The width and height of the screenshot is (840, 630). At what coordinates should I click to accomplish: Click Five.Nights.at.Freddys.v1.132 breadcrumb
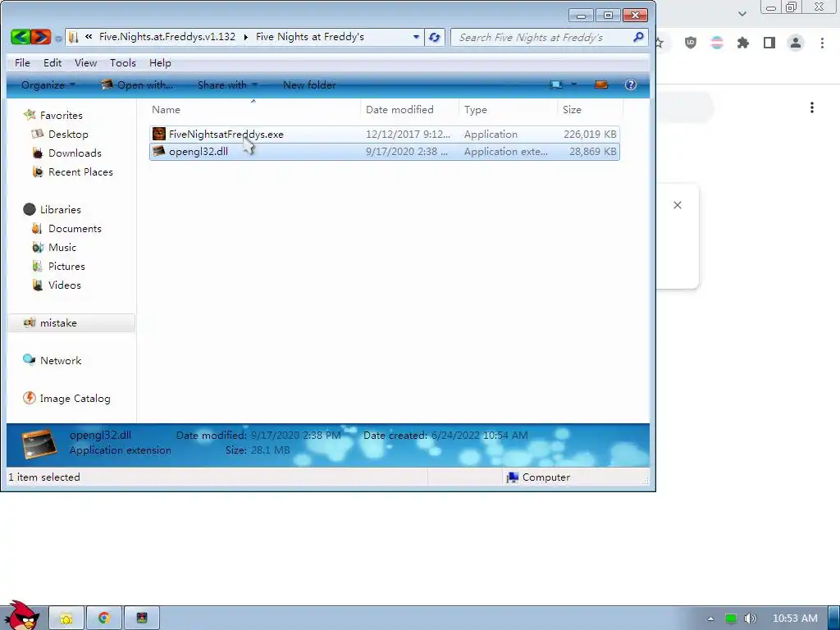[167, 36]
